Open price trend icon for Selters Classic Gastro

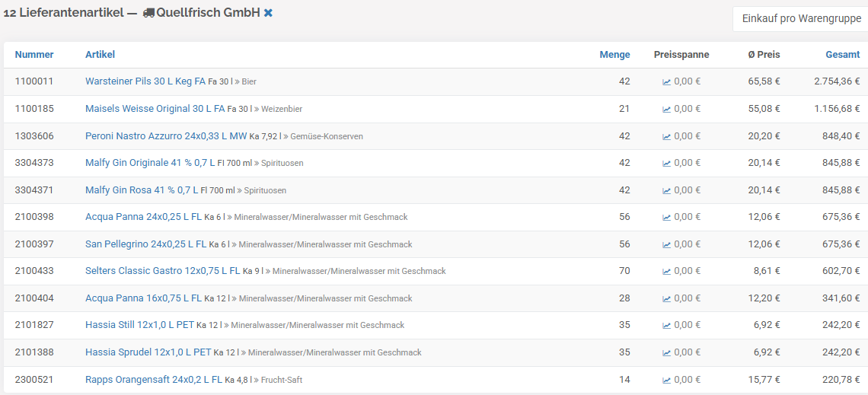[667, 271]
